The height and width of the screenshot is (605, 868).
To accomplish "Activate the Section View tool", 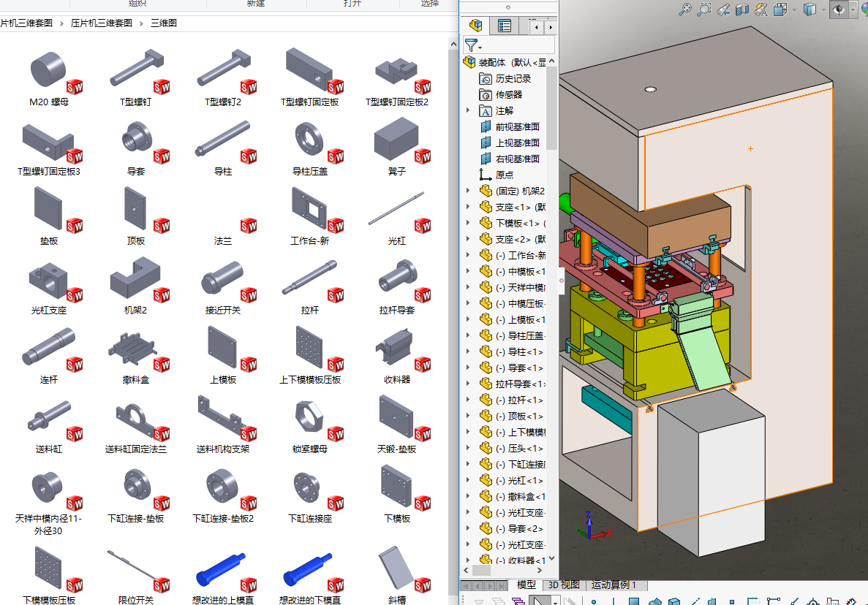I will tap(742, 9).
